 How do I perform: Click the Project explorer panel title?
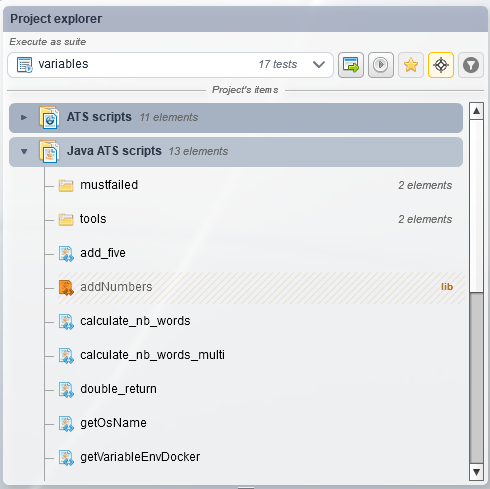pos(56,19)
